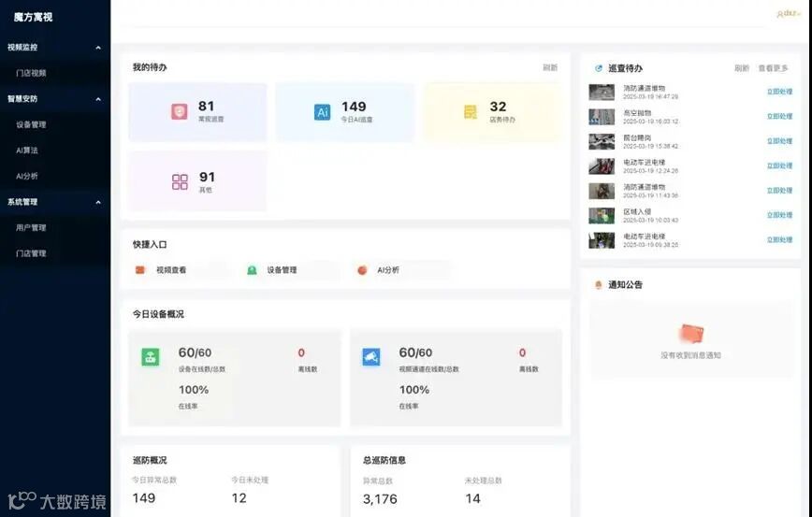Image resolution: width=812 pixels, height=517 pixels.
Task: Open thumbnail of 11:43:36 消防通道堆物 alert
Action: 602,191
